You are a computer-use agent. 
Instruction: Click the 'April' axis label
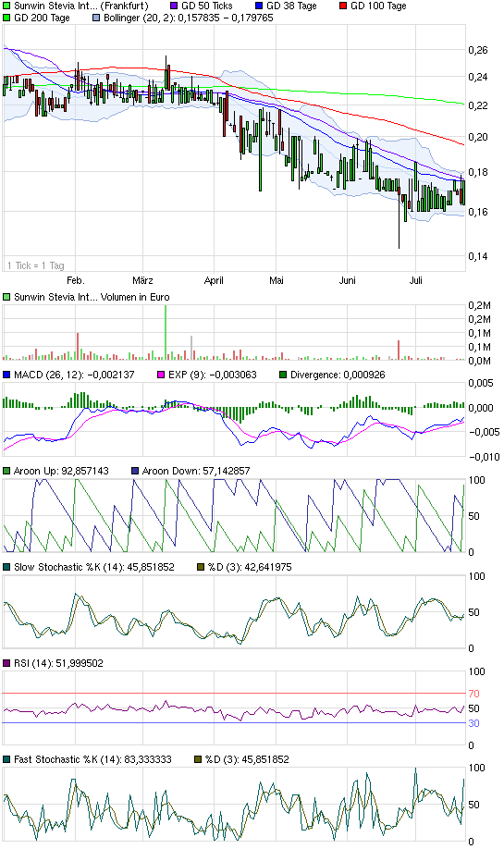[214, 280]
